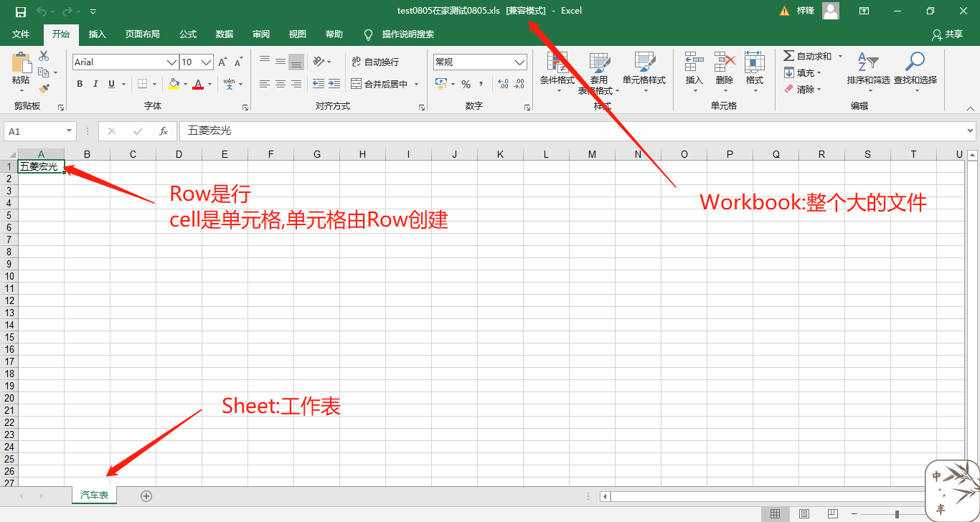
Task: Click 自动求和 AutoSum
Action: (x=809, y=56)
